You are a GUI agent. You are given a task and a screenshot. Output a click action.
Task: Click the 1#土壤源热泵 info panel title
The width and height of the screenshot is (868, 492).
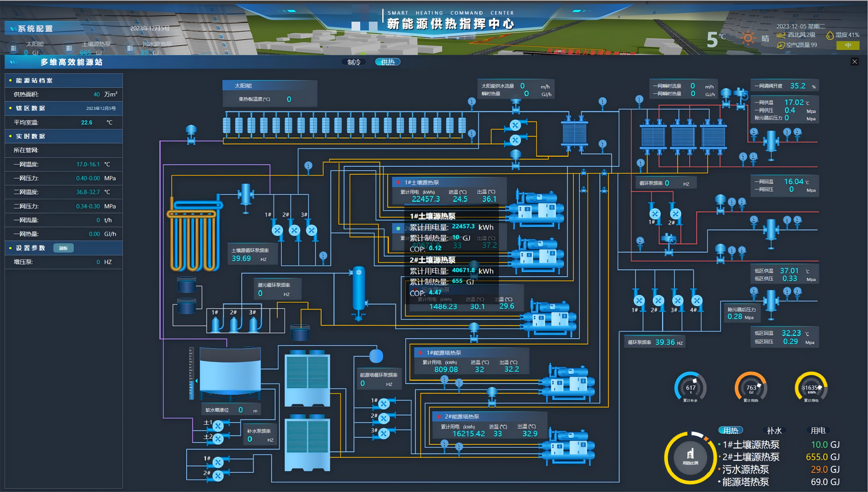[422, 182]
